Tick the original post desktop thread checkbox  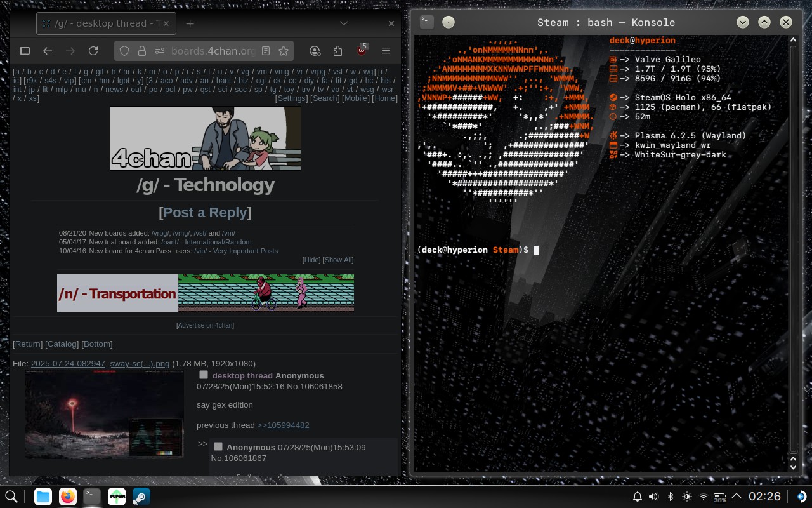(x=203, y=375)
